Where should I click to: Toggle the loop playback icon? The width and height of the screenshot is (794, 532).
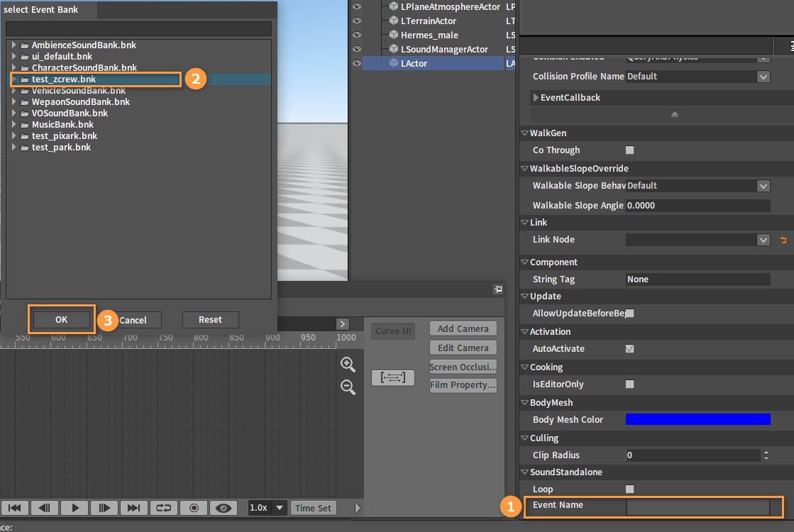pyautogui.click(x=164, y=508)
